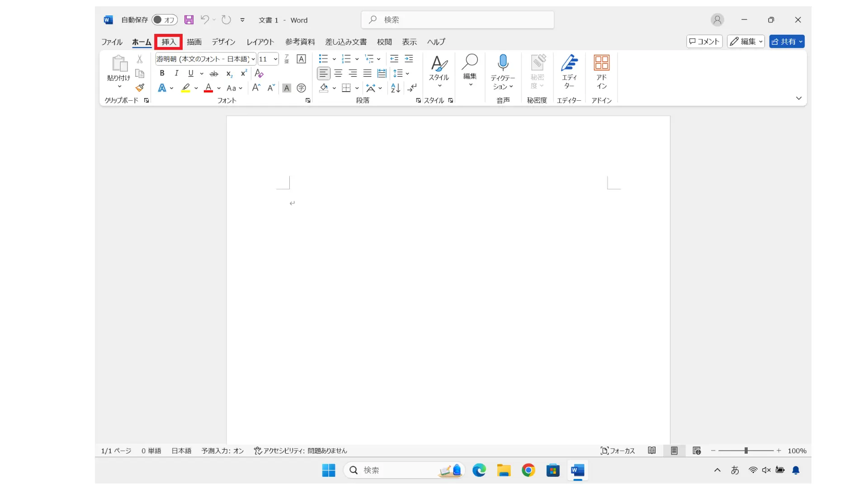This screenshot has height=488, width=868.
Task: Clear all formatting with eraser icon
Action: point(259,73)
